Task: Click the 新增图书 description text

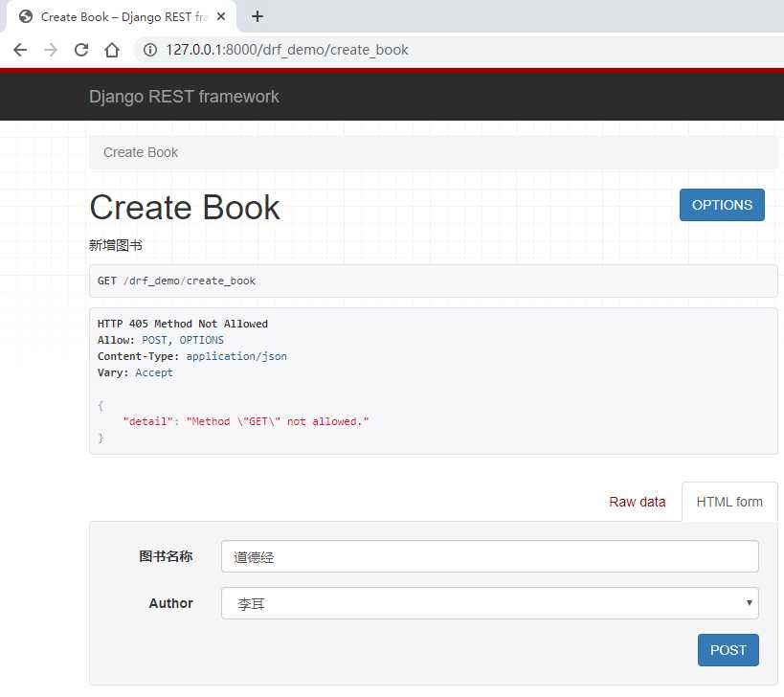Action: (x=116, y=245)
